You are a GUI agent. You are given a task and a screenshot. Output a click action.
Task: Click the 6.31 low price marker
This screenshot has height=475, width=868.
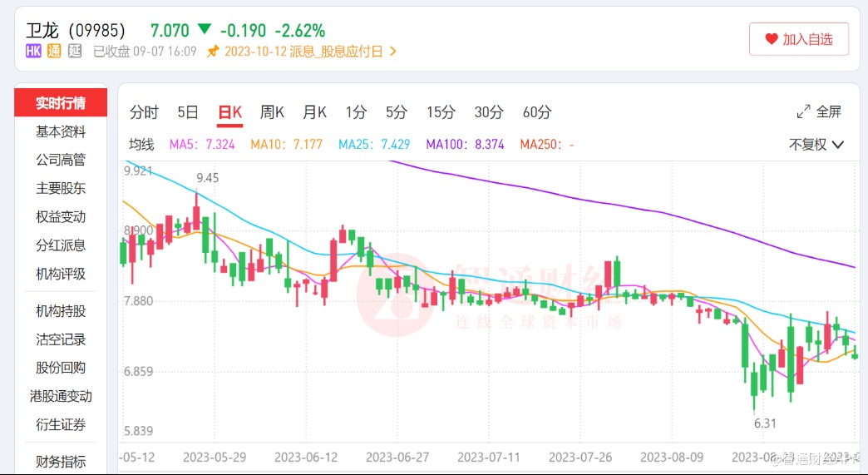point(765,423)
